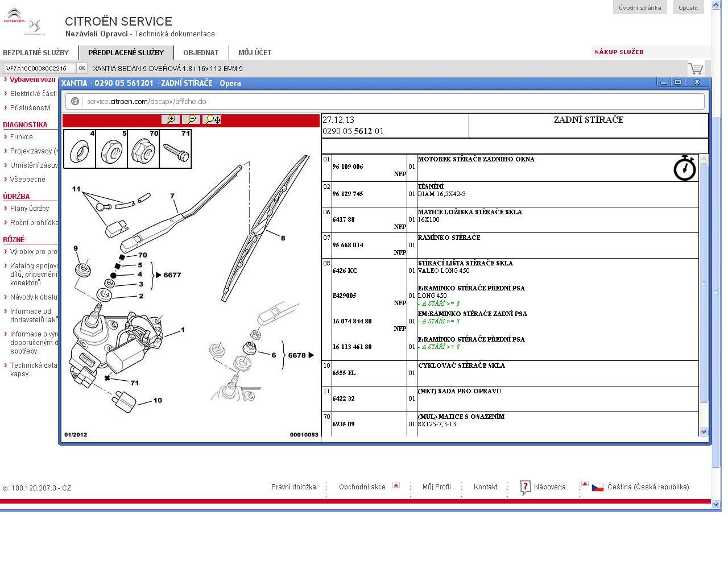
Task: Click the Nápověda footer link
Action: pos(550,487)
